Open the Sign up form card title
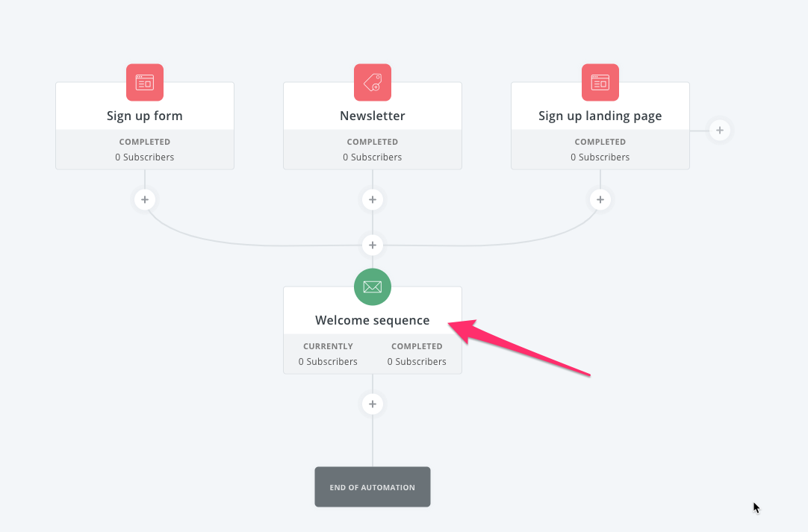 point(145,116)
